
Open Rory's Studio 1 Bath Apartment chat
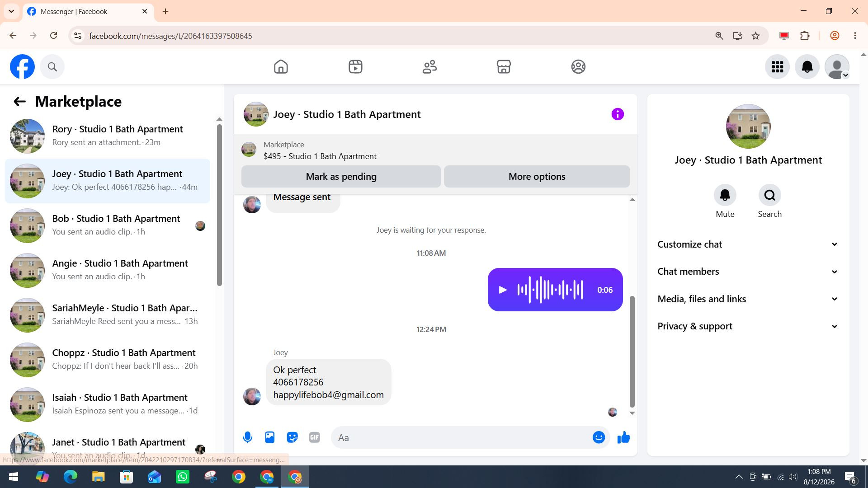click(x=108, y=136)
